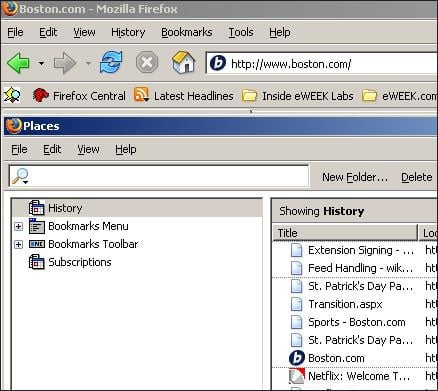The image size is (438, 391).
Task: Select Bookmarks Menu in the tree
Action: coord(88,226)
